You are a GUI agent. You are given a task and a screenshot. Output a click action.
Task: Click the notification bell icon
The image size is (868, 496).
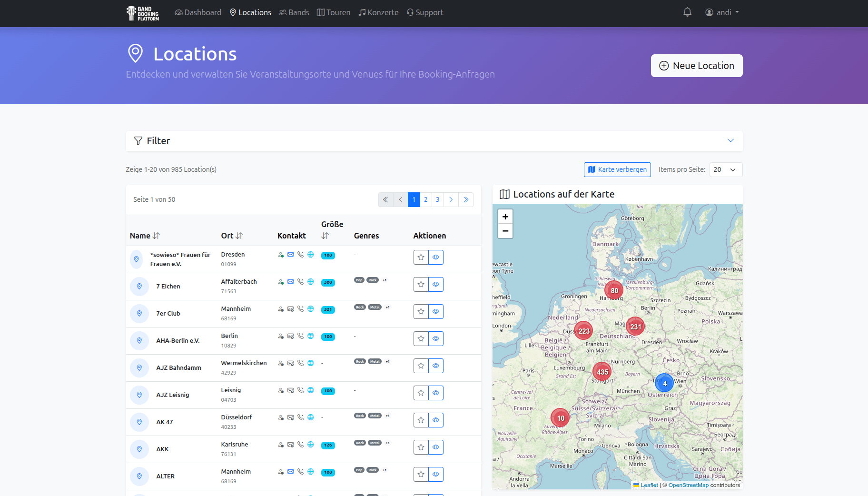click(x=687, y=12)
